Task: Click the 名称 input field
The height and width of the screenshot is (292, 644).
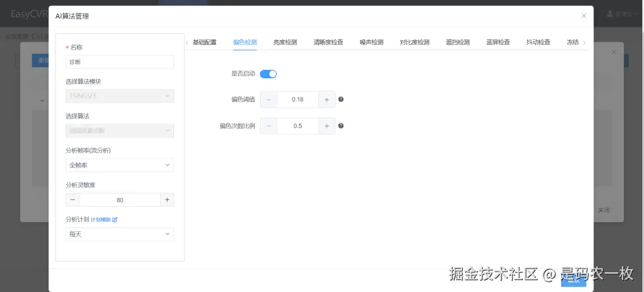Action: [x=119, y=62]
